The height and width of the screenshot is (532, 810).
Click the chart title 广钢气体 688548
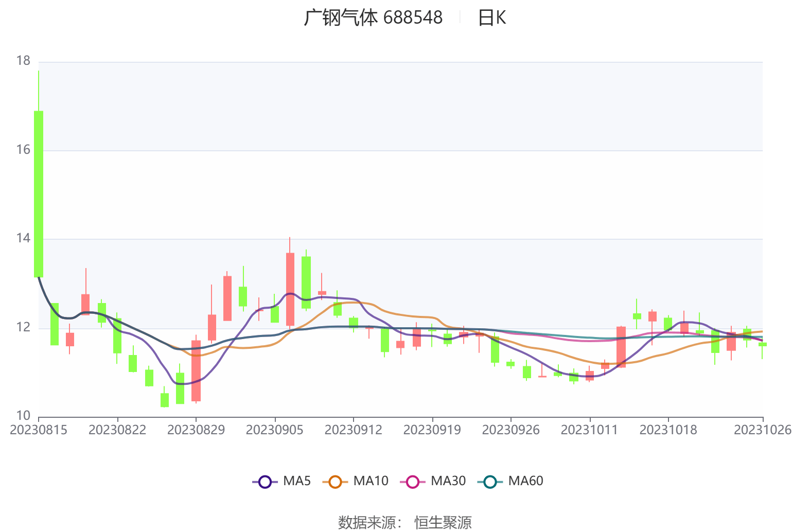click(x=373, y=18)
